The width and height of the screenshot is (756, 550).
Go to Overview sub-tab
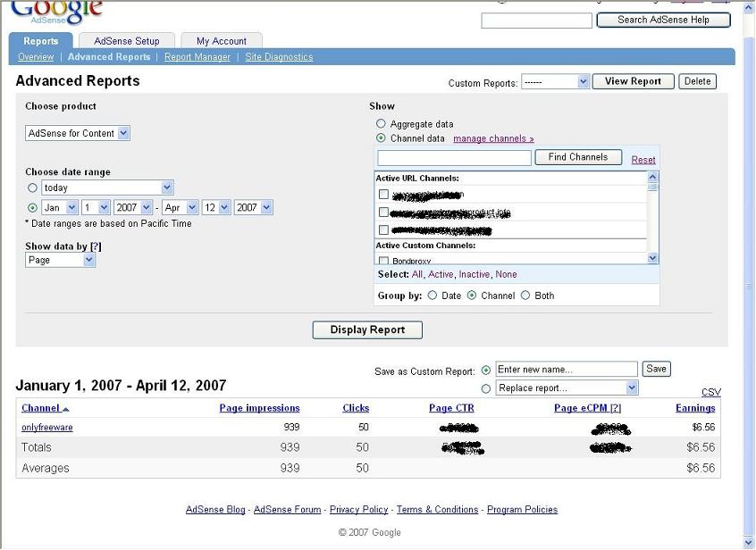36,57
